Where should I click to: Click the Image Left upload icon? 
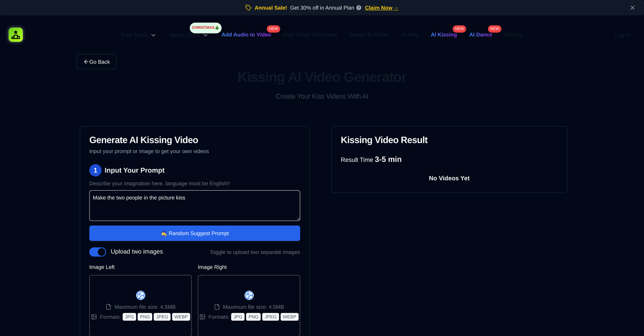[140, 295]
